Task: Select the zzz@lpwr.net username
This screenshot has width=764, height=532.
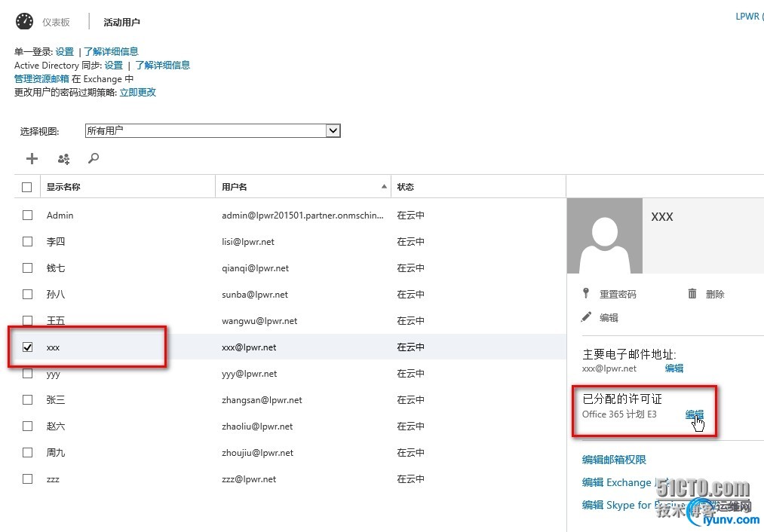Action: pyautogui.click(x=249, y=479)
